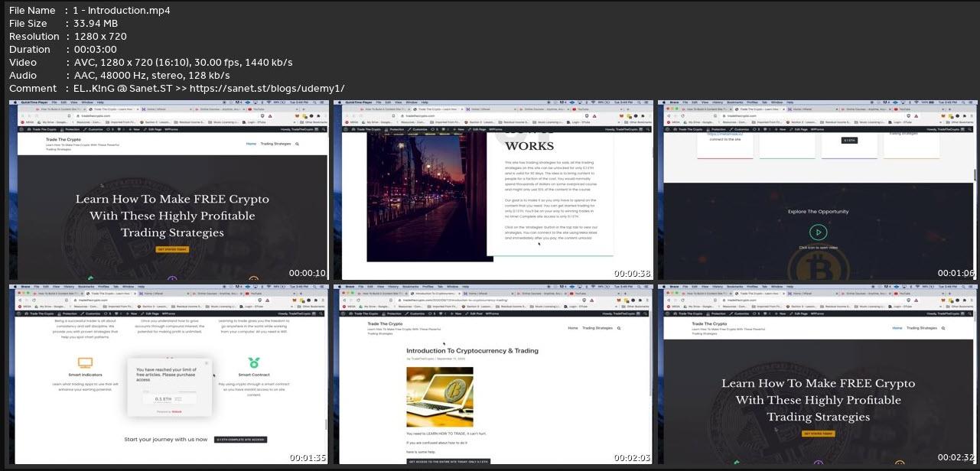
Task: Click the search icon beside Trading Strategies in first thumbnail
Action: click(298, 144)
